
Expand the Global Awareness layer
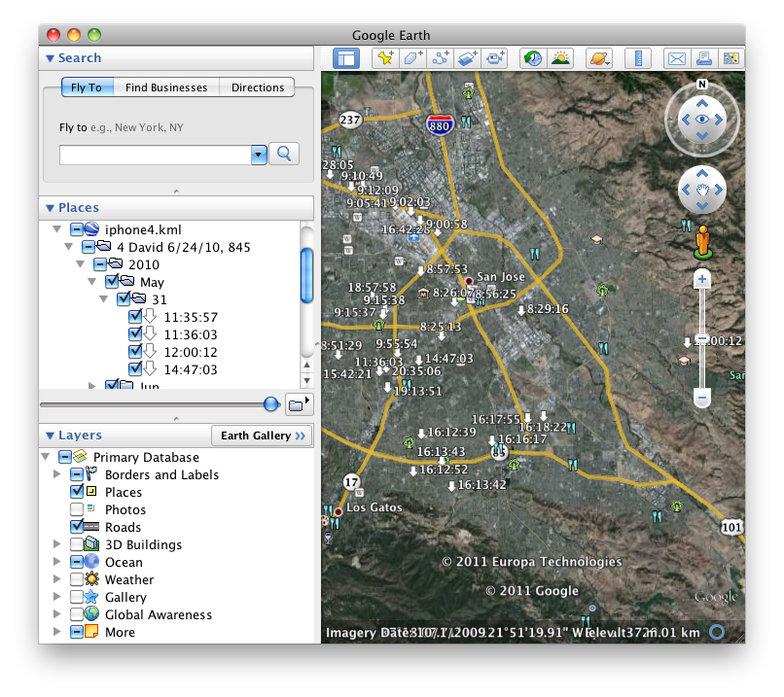57,614
